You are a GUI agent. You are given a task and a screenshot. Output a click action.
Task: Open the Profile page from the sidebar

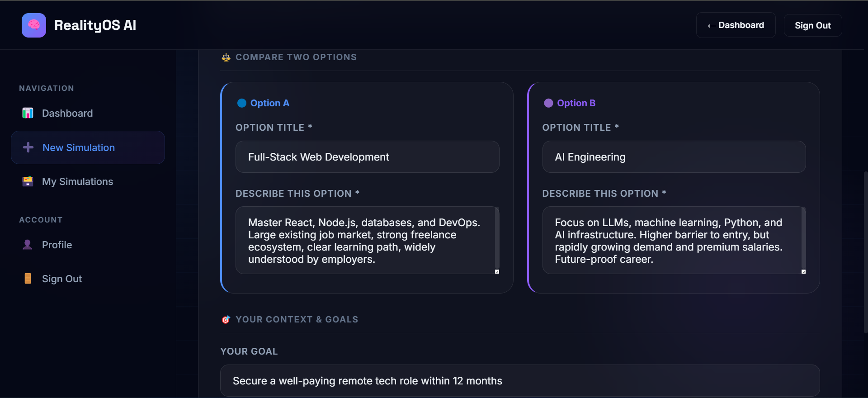57,245
